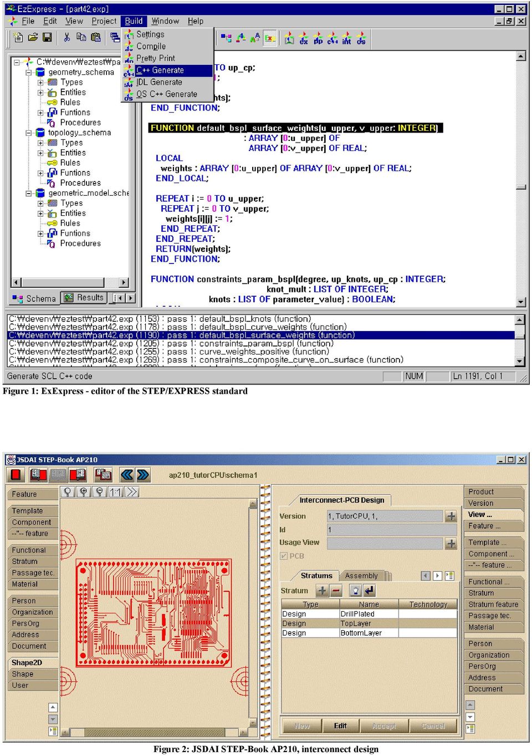Viewport: 532px width, 756px height.
Task: Select the 'TopLayer' row in Stratum table
Action: click(x=369, y=623)
